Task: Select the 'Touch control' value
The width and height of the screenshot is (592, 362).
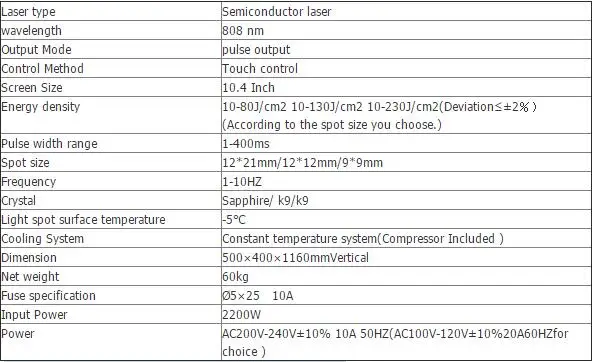Action: [260, 68]
